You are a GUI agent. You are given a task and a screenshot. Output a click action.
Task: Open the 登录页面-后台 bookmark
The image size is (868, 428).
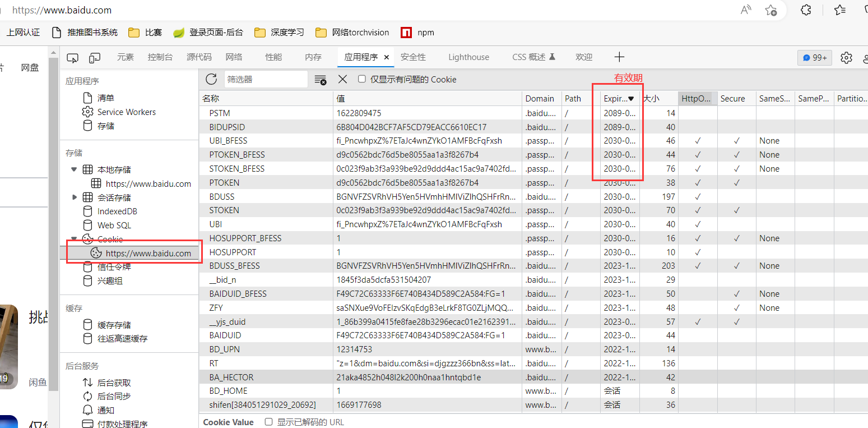coord(208,33)
